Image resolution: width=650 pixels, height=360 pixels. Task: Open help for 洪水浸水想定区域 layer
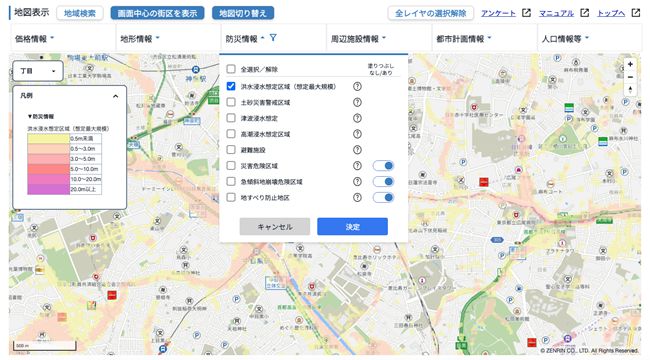(x=357, y=87)
